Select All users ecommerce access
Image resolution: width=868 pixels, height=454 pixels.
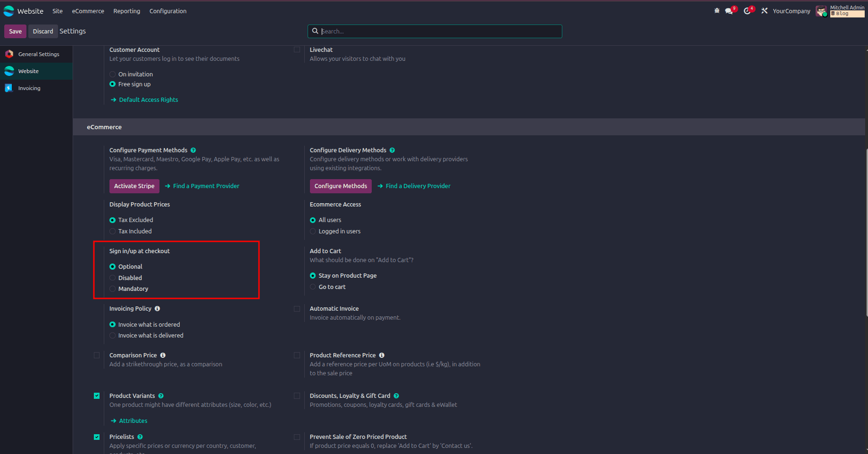click(x=313, y=220)
